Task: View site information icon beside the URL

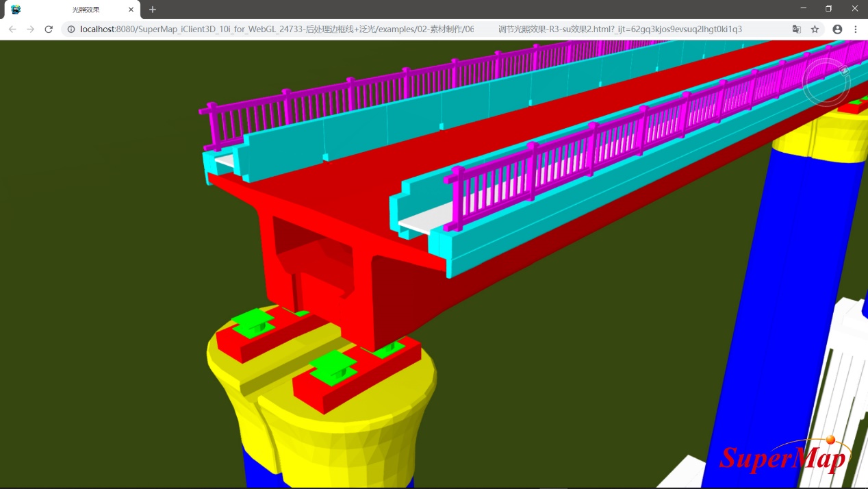Action: [x=71, y=29]
